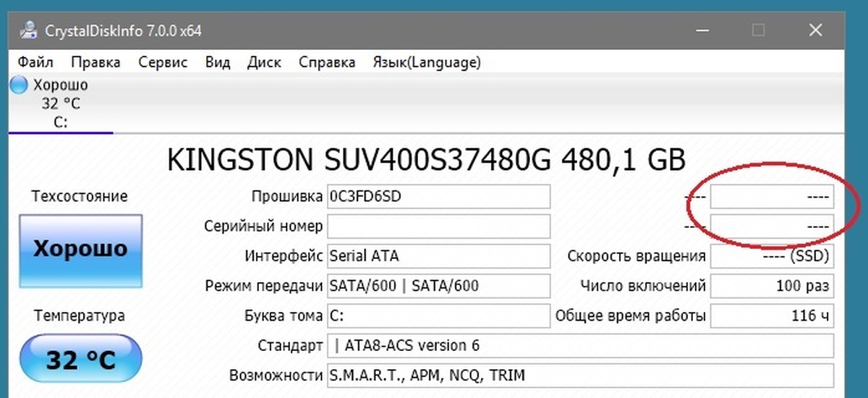Select the C: disk tab
This screenshot has height=398, width=868.
point(61,104)
